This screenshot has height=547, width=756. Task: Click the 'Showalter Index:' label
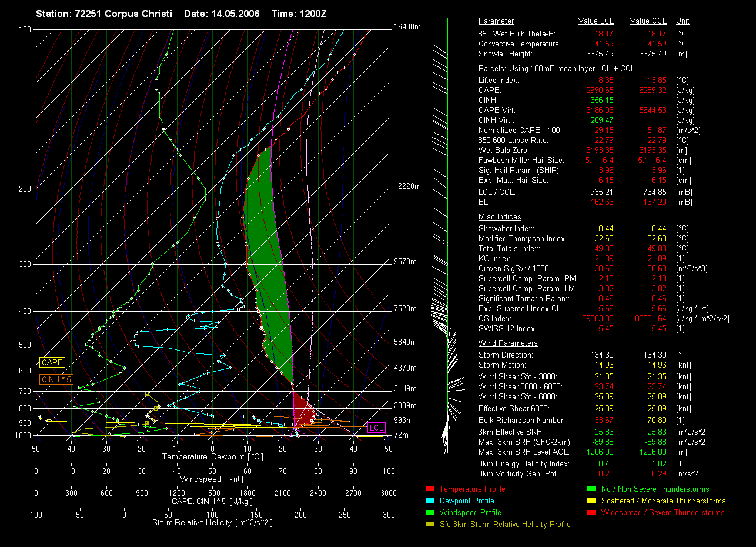click(506, 228)
